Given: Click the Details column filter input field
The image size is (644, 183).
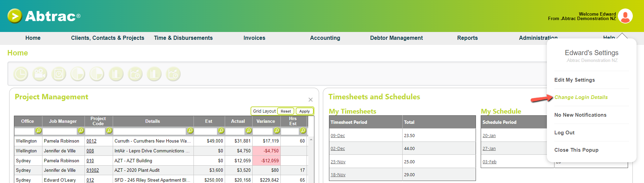Looking at the screenshot, I should pos(150,131).
